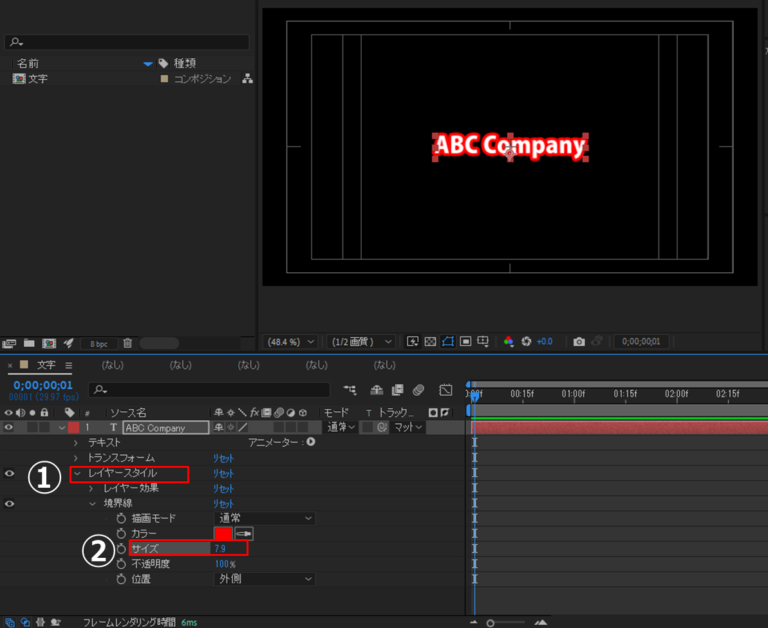Toggle the 境界線 style eye icon

coord(9,503)
